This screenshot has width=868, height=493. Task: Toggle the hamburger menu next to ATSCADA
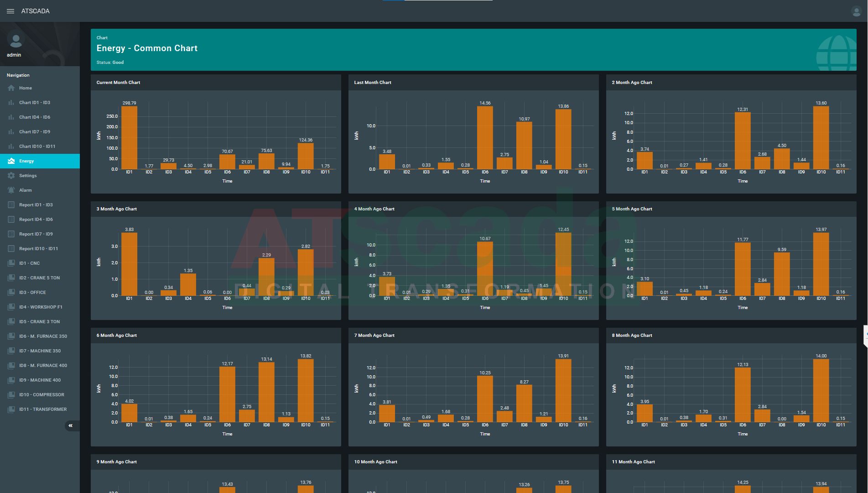[10, 11]
